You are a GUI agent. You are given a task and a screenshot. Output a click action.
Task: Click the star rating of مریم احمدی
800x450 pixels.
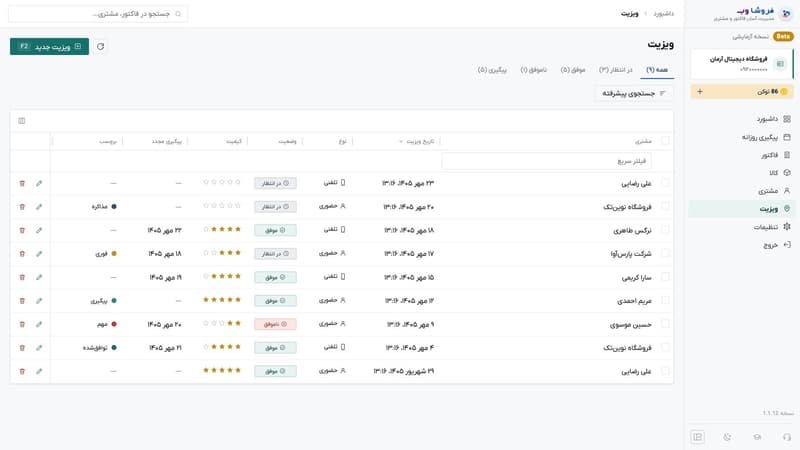point(221,300)
